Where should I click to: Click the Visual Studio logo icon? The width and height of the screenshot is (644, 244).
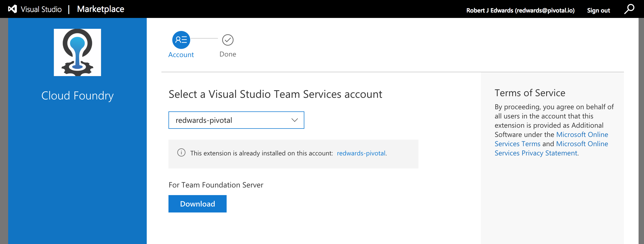click(x=12, y=9)
